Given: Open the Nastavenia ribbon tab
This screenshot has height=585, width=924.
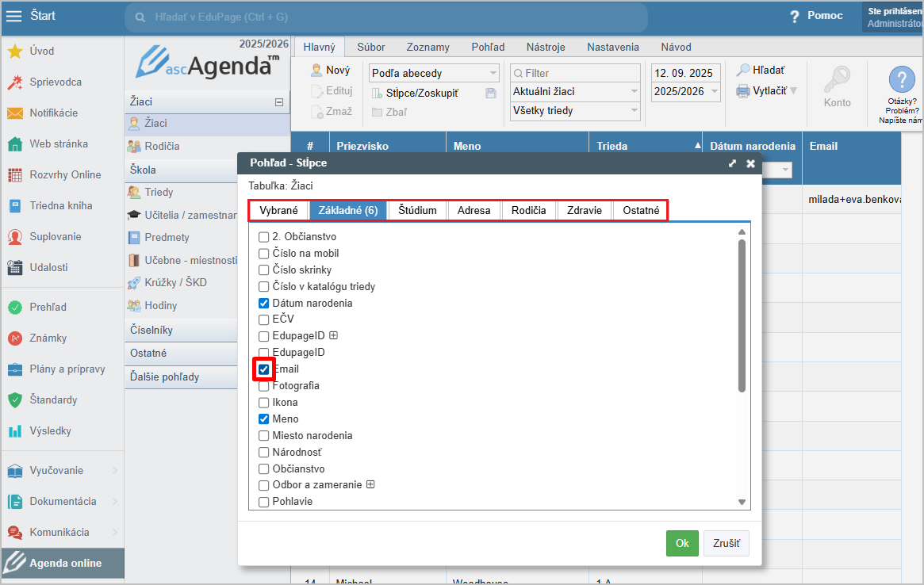Looking at the screenshot, I should (x=612, y=48).
